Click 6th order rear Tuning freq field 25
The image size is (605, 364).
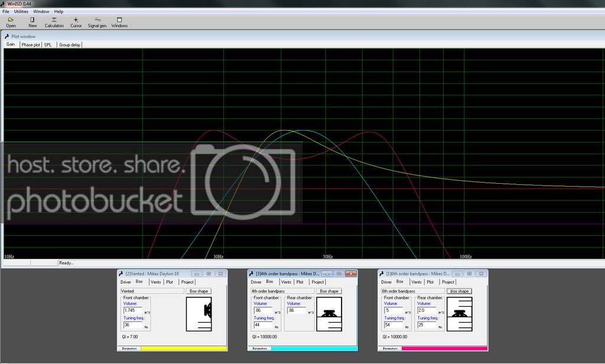[427, 325]
